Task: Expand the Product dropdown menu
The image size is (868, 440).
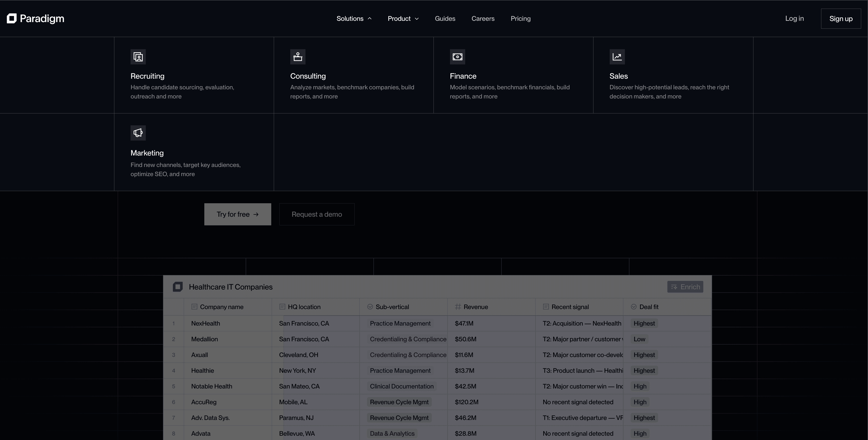Action: 403,19
